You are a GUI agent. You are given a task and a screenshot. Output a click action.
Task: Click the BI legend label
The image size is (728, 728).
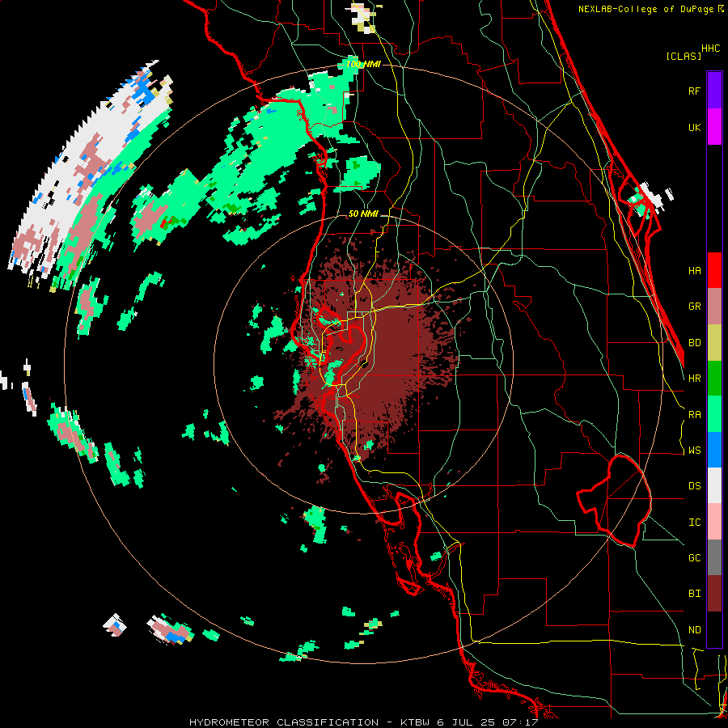click(x=694, y=594)
